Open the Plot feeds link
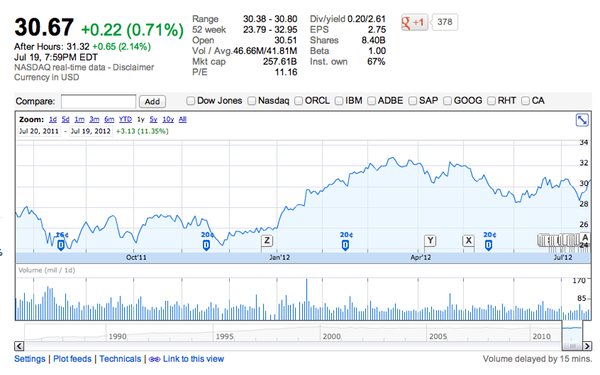This screenshot has height=375, width=600. click(x=72, y=359)
